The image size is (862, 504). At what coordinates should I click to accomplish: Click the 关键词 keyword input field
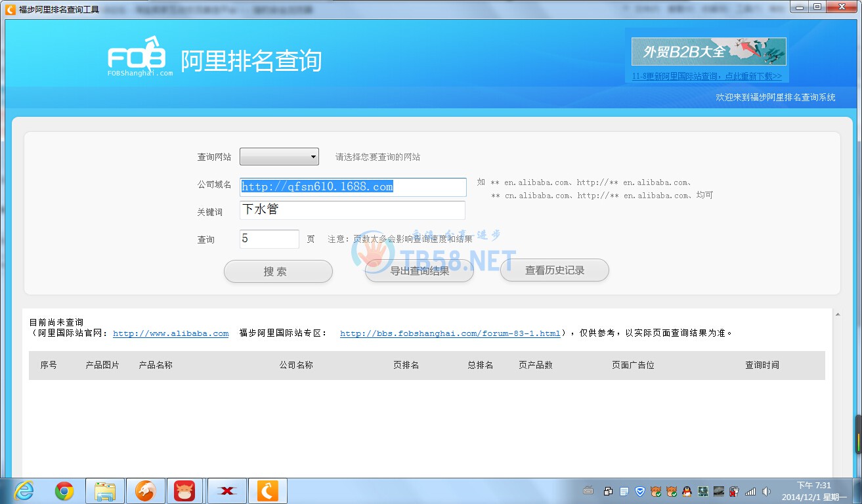click(x=353, y=210)
